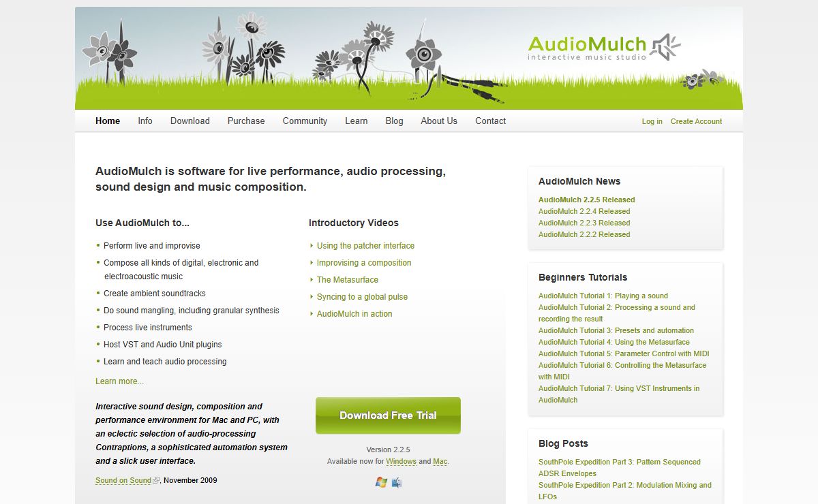This screenshot has width=818, height=504.
Task: Click the Perform live and improvise bullet
Action: [152, 246]
